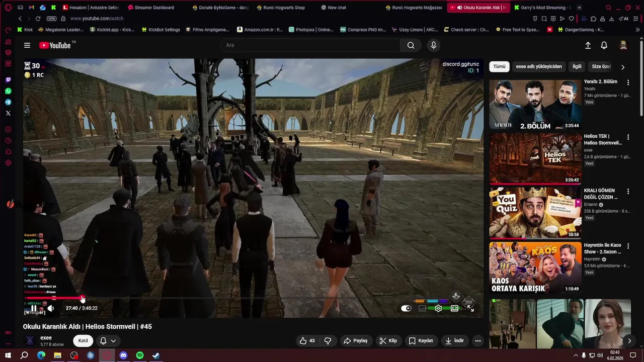Click the progress bar scrubber handle
This screenshot has width=644, height=362.
pyautogui.click(x=83, y=299)
